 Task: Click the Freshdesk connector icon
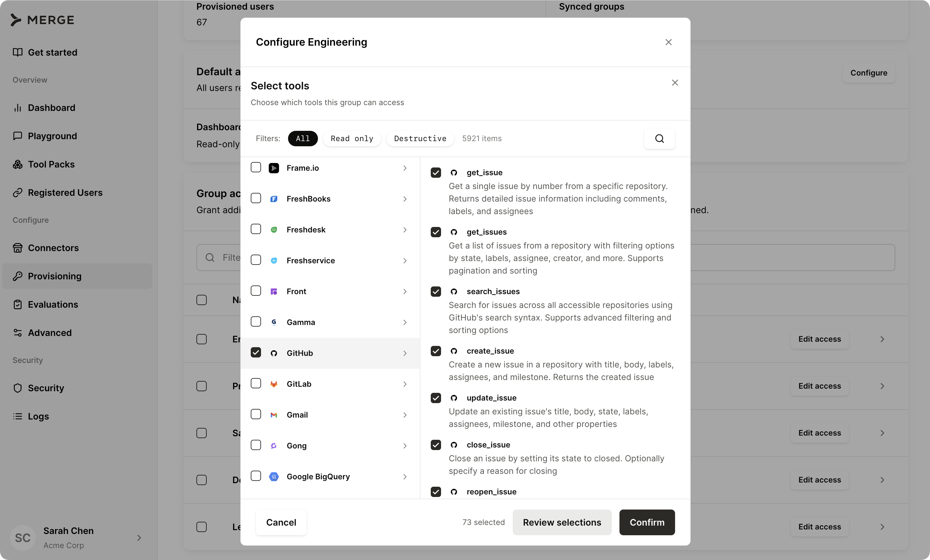pos(274,230)
